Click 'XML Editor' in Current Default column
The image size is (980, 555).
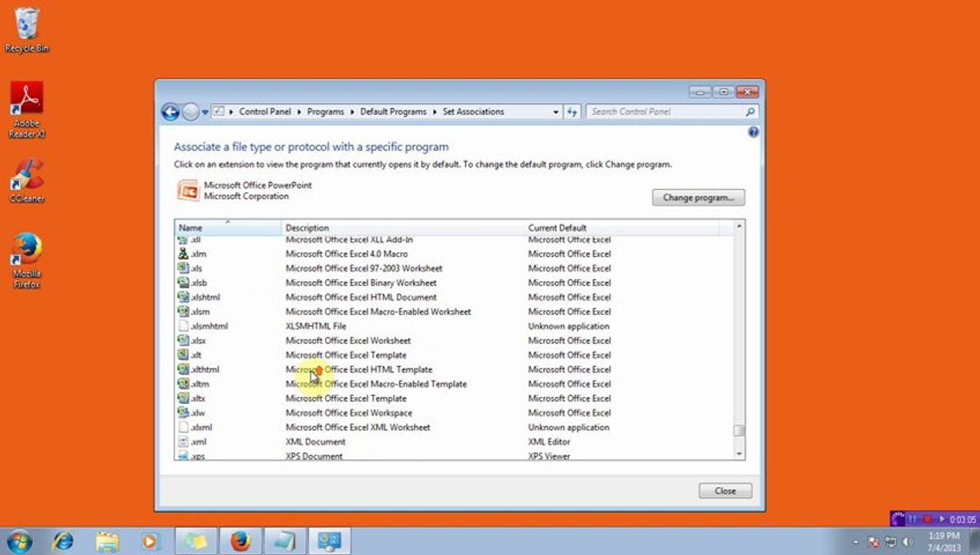coord(549,442)
